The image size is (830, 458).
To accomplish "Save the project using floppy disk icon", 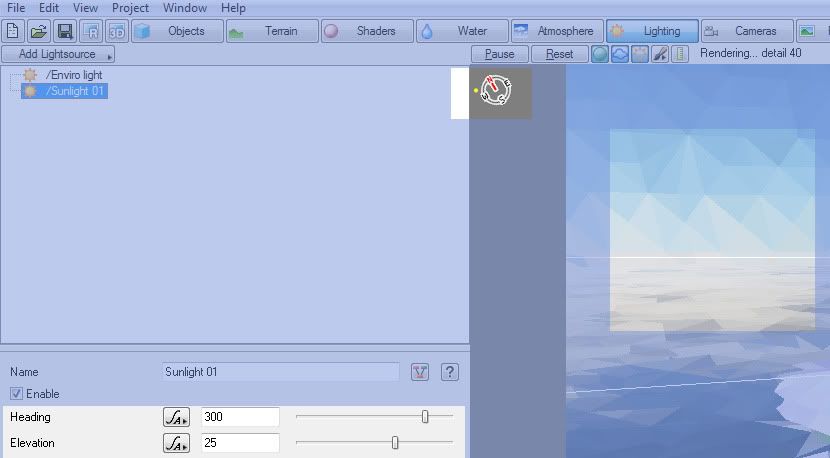I will 64,32.
